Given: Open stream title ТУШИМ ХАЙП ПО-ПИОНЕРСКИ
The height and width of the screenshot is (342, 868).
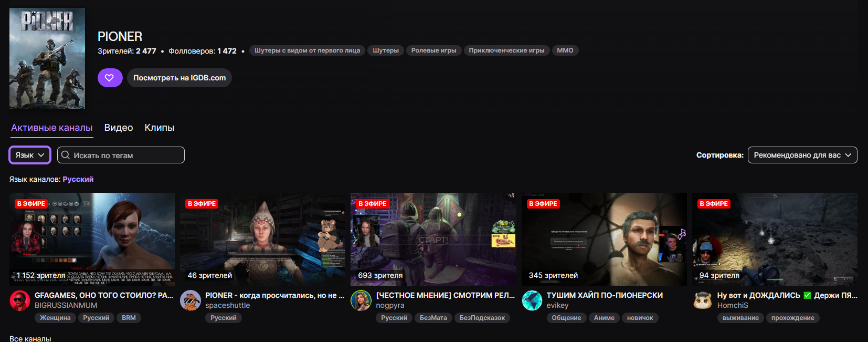Looking at the screenshot, I should coord(605,295).
